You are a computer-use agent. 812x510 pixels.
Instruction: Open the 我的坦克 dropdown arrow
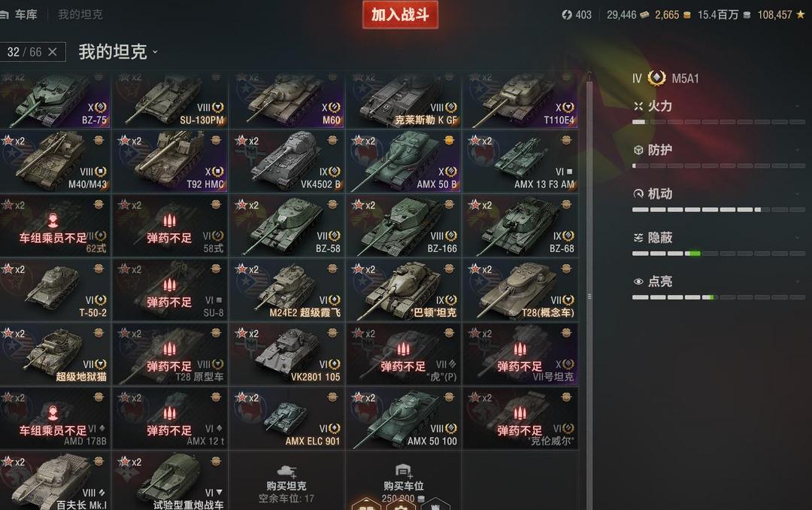(155, 52)
